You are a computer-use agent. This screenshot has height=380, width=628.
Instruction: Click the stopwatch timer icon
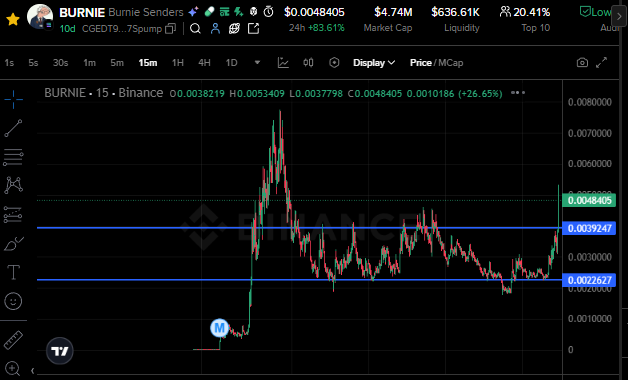pyautogui.click(x=268, y=12)
